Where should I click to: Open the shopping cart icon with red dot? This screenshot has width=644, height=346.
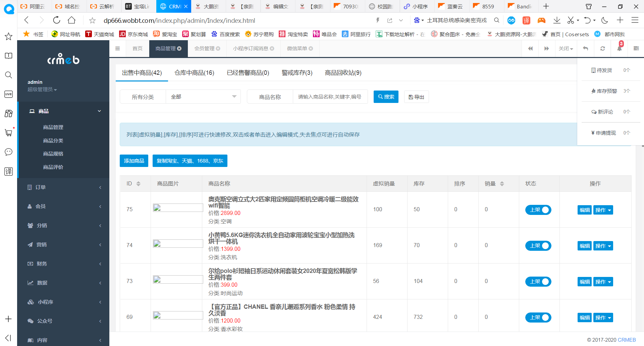8,133
